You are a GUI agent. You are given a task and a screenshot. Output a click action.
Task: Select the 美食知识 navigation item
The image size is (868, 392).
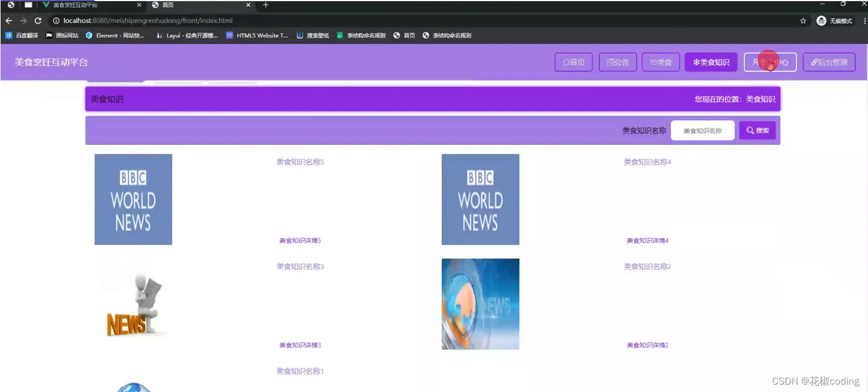click(711, 62)
